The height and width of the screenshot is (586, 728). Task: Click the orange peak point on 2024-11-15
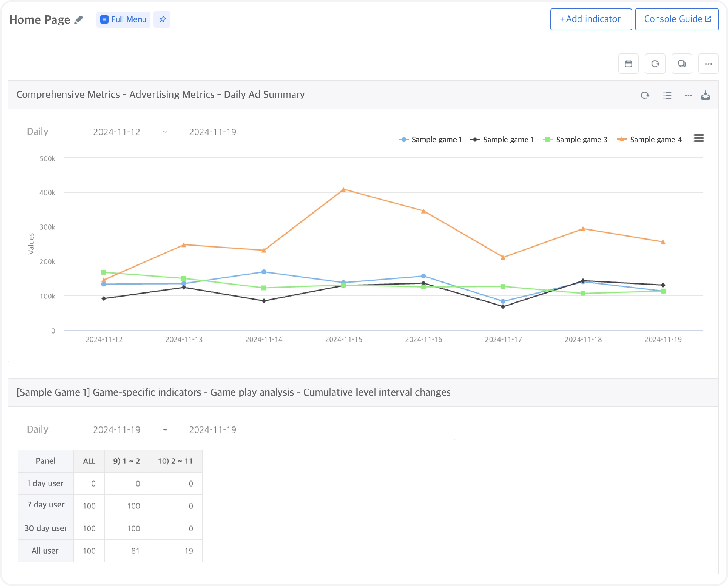click(x=343, y=189)
